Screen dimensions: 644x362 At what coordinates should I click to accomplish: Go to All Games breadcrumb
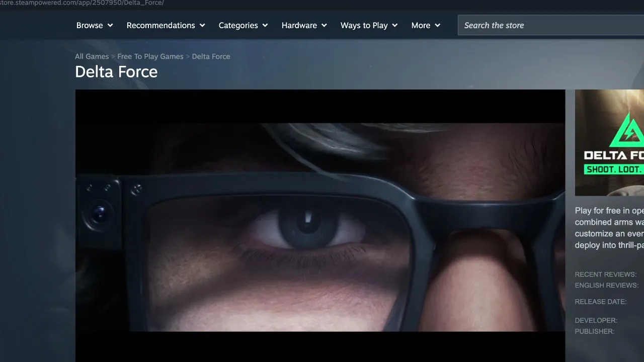(x=92, y=56)
